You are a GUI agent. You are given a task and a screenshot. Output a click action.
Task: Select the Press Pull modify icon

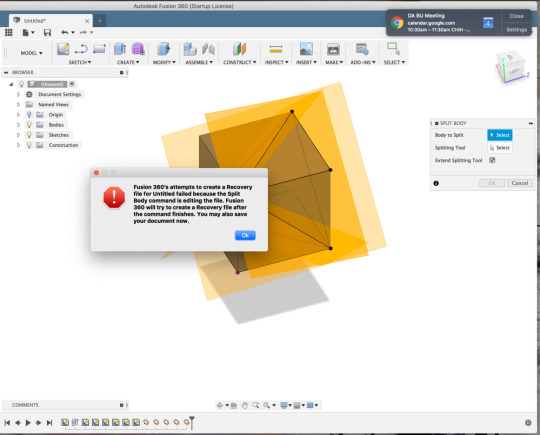(x=164, y=49)
